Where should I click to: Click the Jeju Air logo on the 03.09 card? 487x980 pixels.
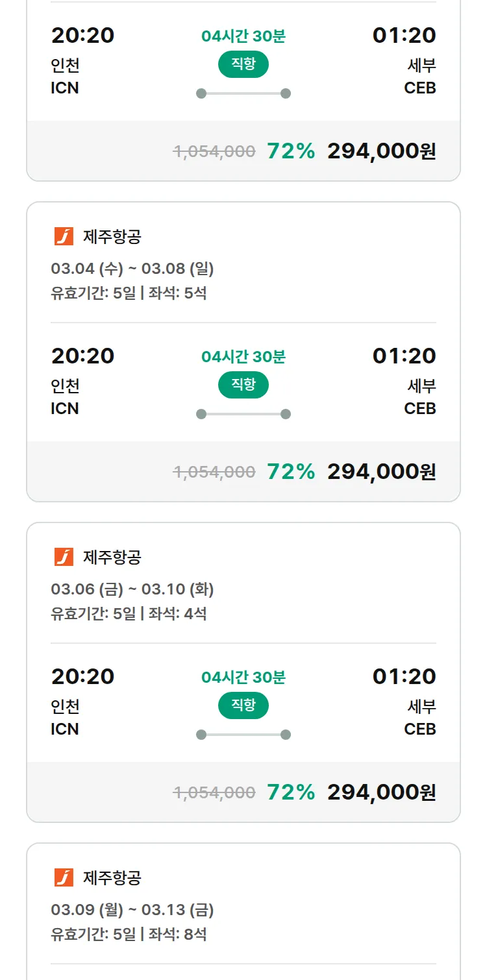[64, 878]
